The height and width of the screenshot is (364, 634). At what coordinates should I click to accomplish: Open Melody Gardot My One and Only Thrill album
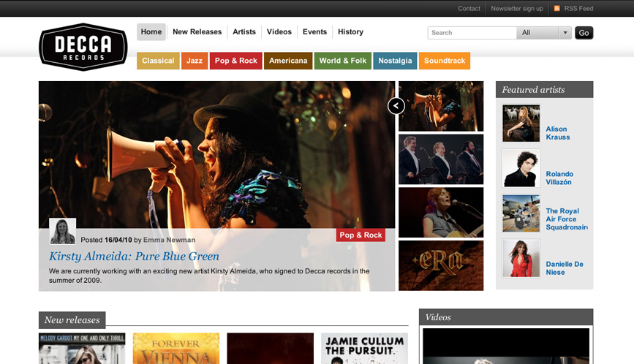82,349
